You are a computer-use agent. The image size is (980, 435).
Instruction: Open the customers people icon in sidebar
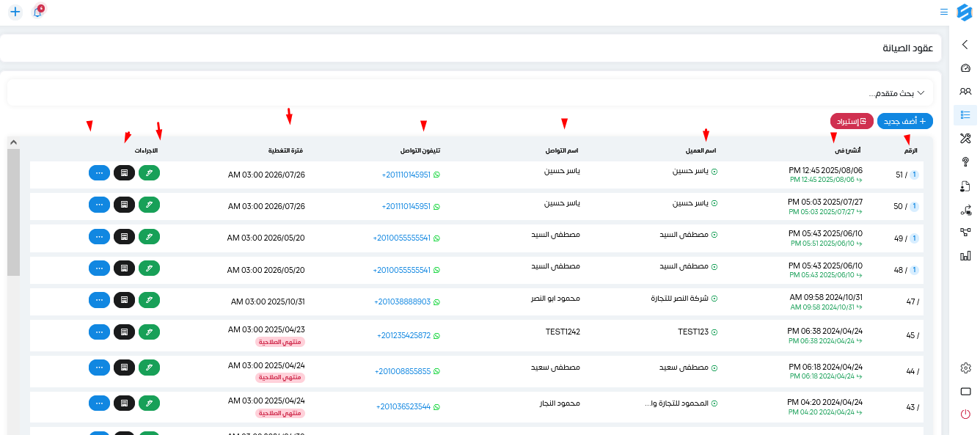(x=965, y=92)
